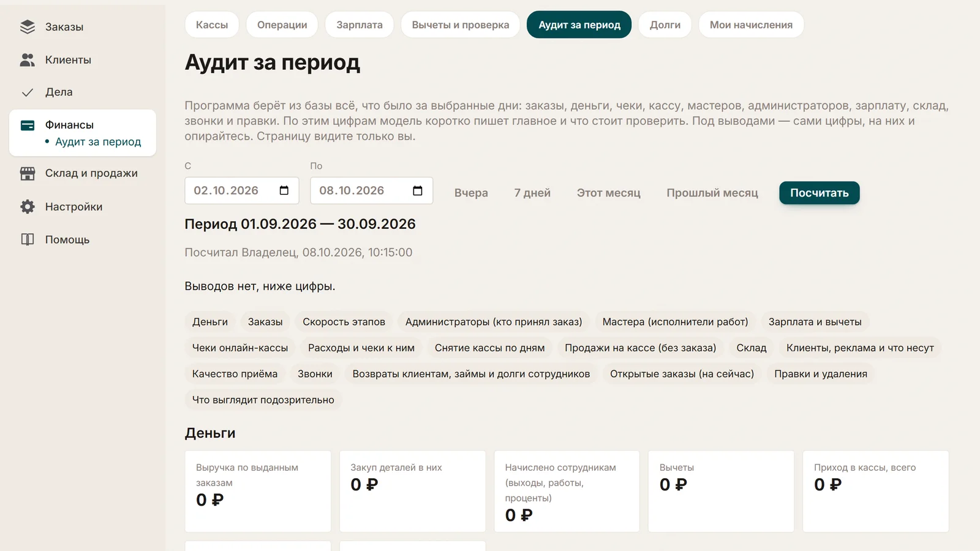
Task: Click the start date field 02.10.2026
Action: click(x=242, y=190)
